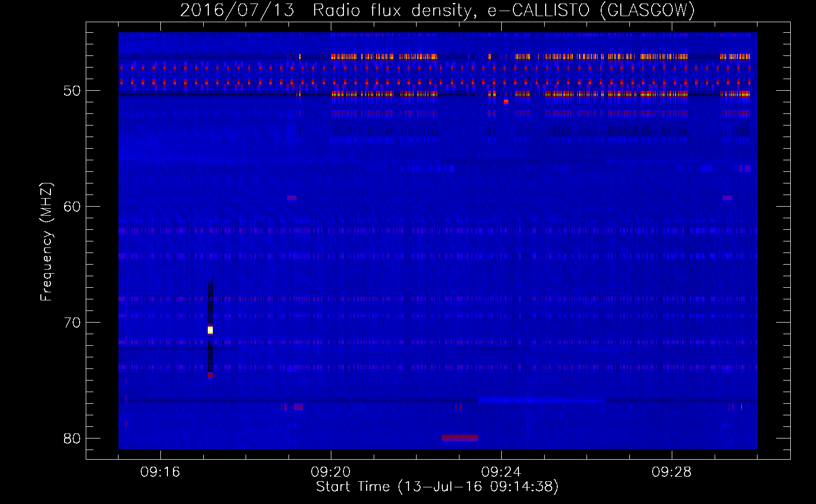Click the '09:28' time tick label
816x504 pixels.
[x=672, y=472]
